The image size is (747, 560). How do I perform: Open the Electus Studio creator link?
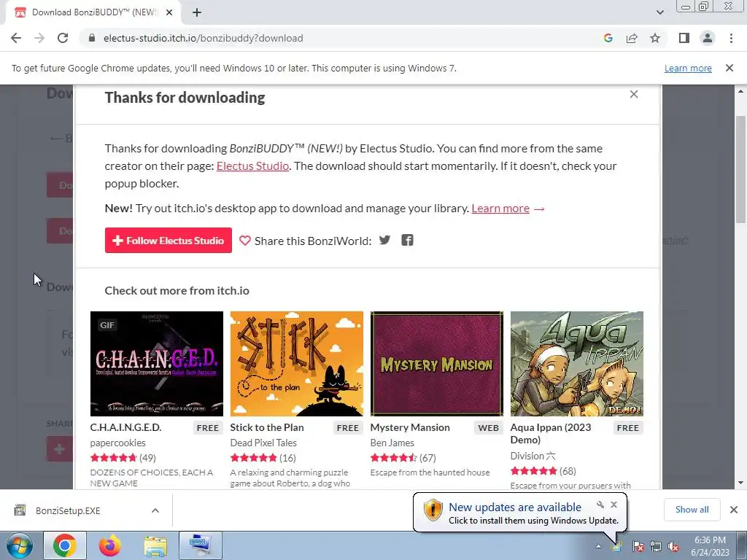(252, 166)
